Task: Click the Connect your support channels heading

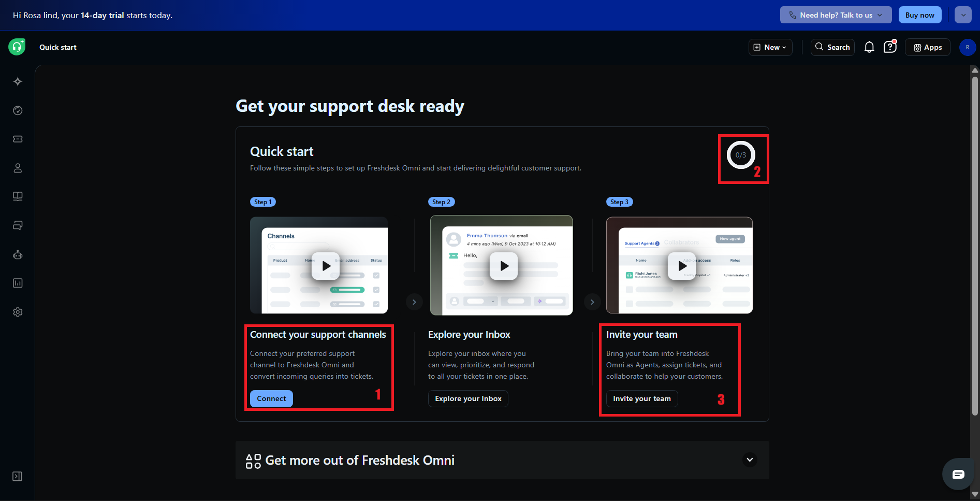Action: click(x=318, y=335)
